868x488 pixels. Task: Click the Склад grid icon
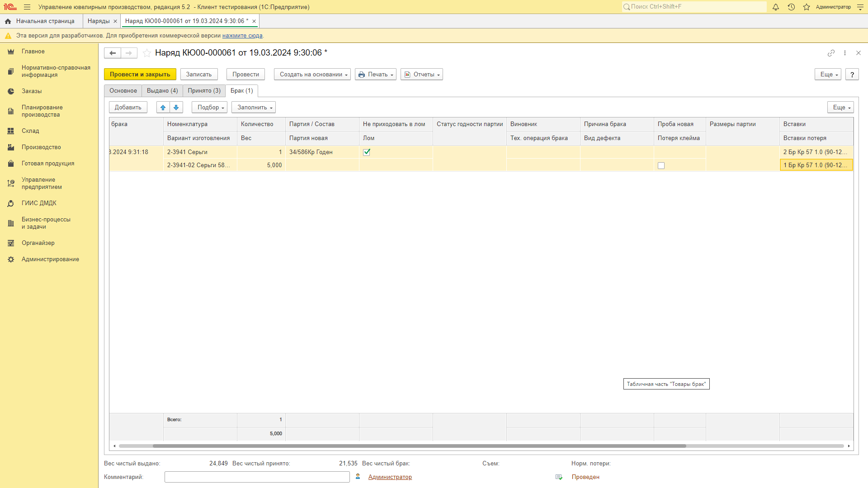pyautogui.click(x=11, y=131)
